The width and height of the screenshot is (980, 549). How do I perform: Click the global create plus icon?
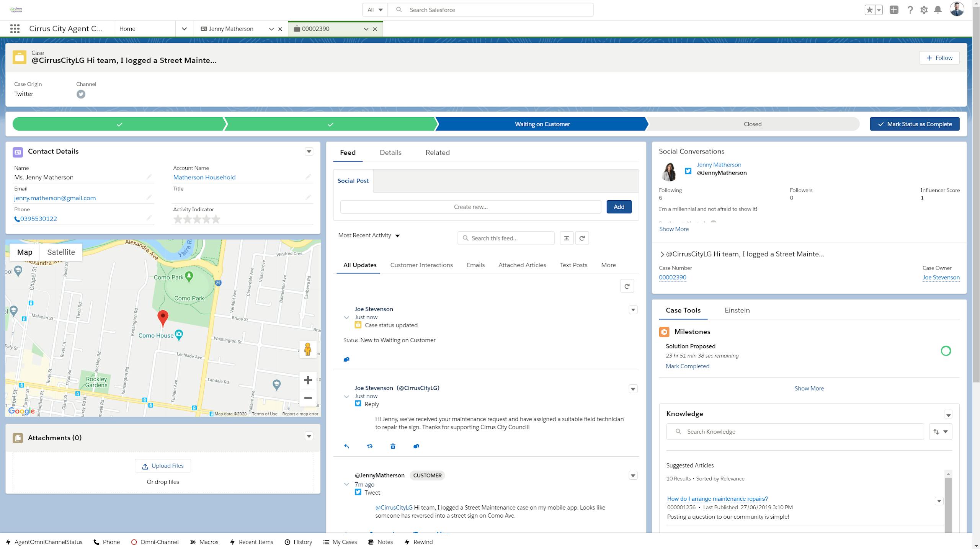coord(894,10)
